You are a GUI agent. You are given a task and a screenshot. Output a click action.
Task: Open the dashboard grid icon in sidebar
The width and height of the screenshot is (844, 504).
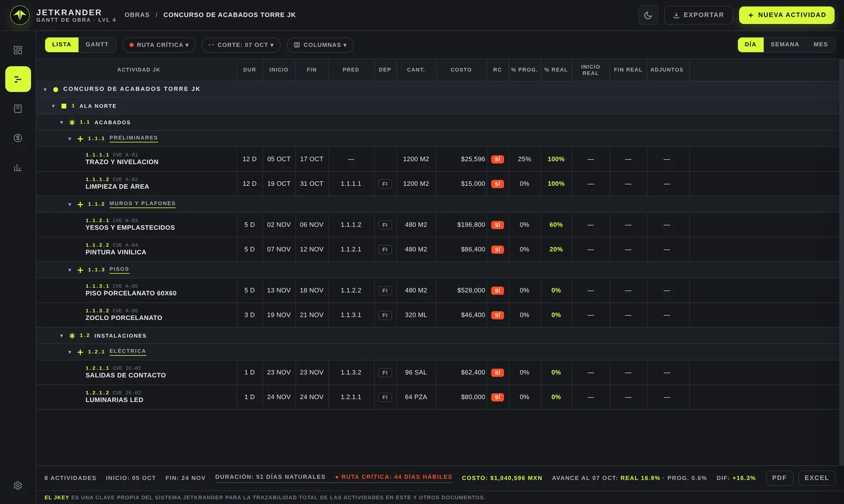click(18, 50)
